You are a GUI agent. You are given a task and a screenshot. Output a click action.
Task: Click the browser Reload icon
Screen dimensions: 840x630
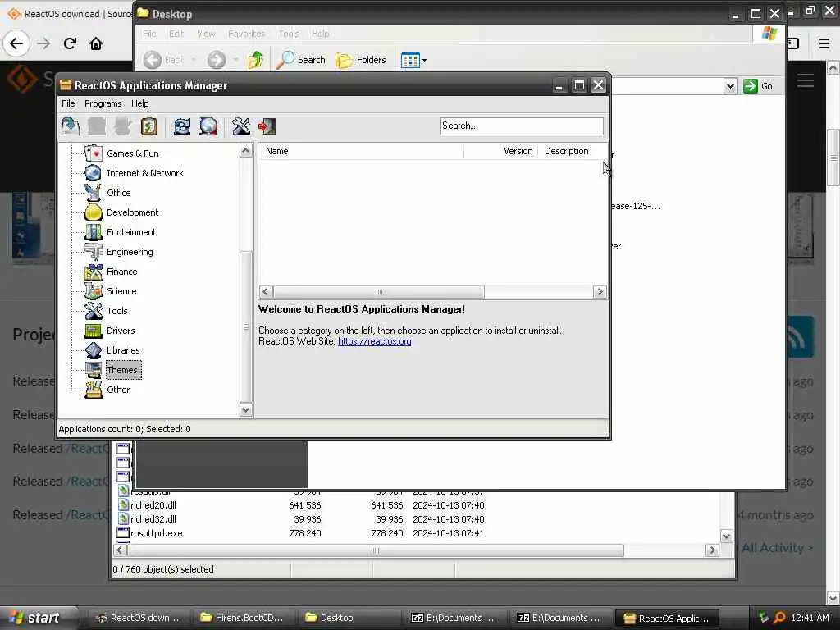70,43
